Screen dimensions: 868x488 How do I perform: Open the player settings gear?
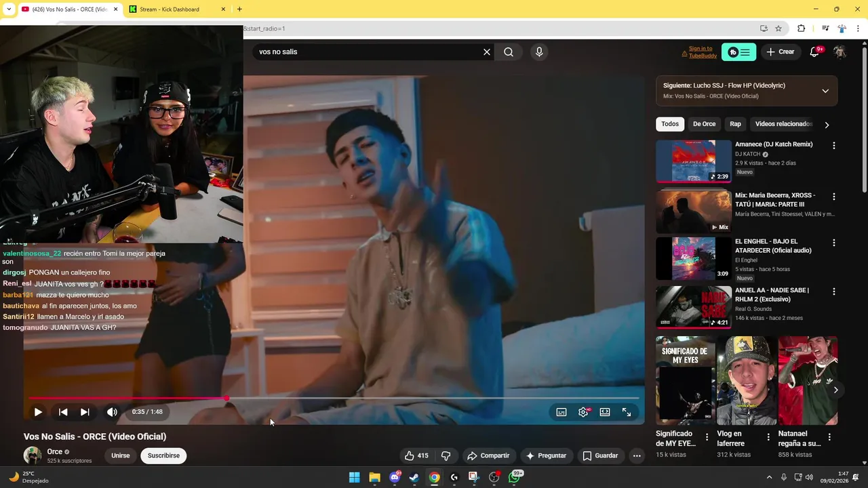583,411
